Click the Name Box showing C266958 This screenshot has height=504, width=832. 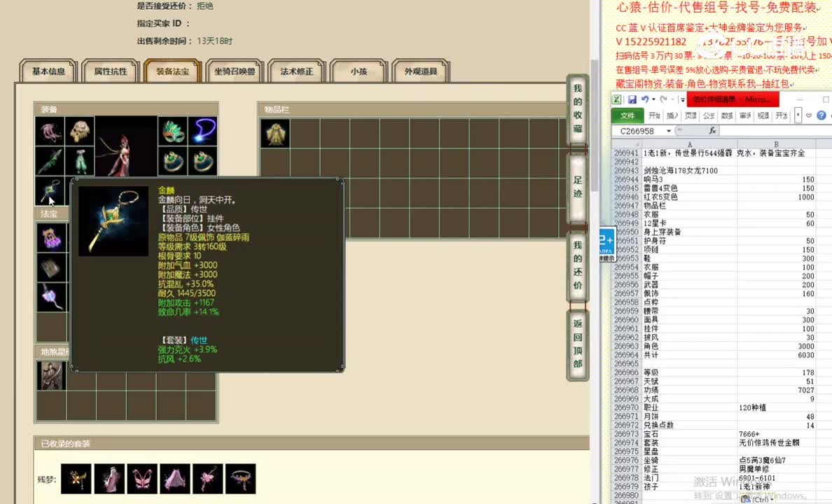click(638, 130)
